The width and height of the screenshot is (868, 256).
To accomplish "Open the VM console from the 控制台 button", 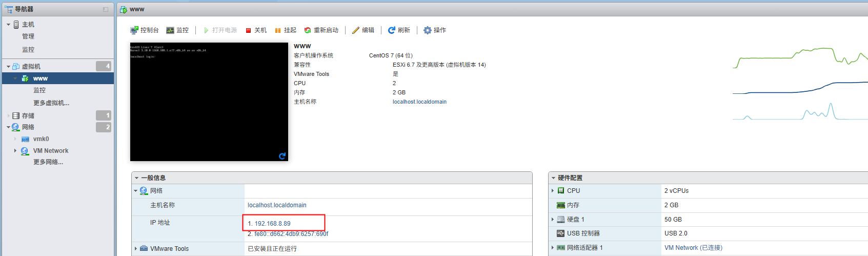I will tap(145, 30).
